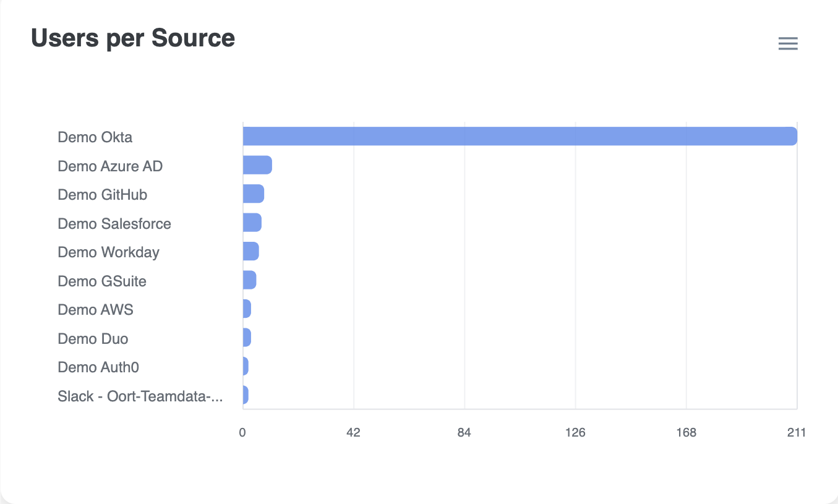The image size is (838, 504).
Task: Select the Demo GitHub category label
Action: [102, 195]
